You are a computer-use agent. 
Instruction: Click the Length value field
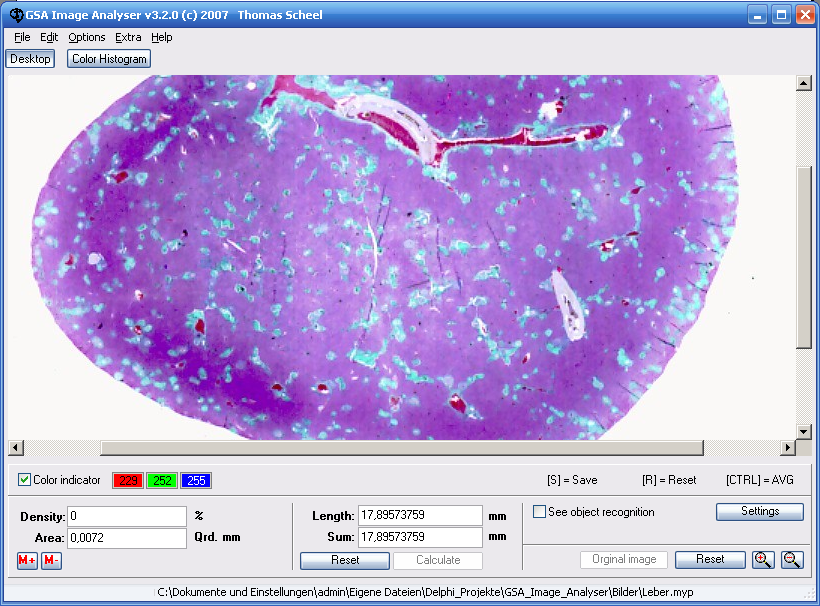tap(420, 516)
